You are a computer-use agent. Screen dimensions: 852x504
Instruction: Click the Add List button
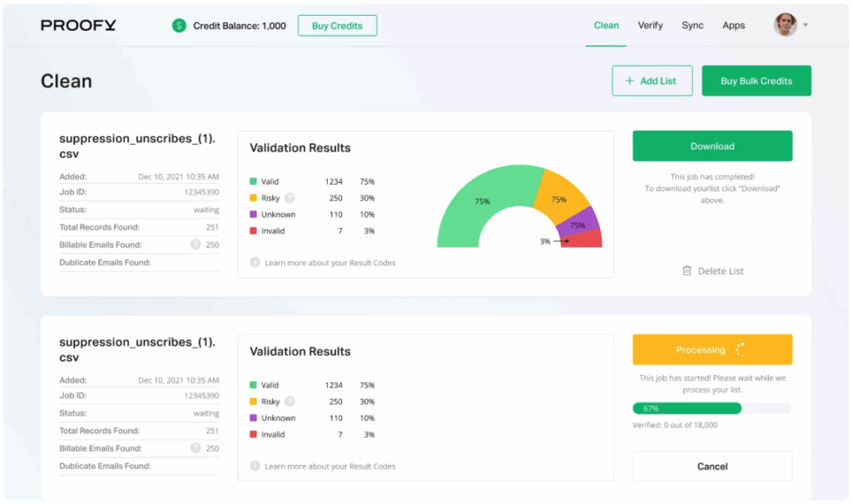point(651,82)
